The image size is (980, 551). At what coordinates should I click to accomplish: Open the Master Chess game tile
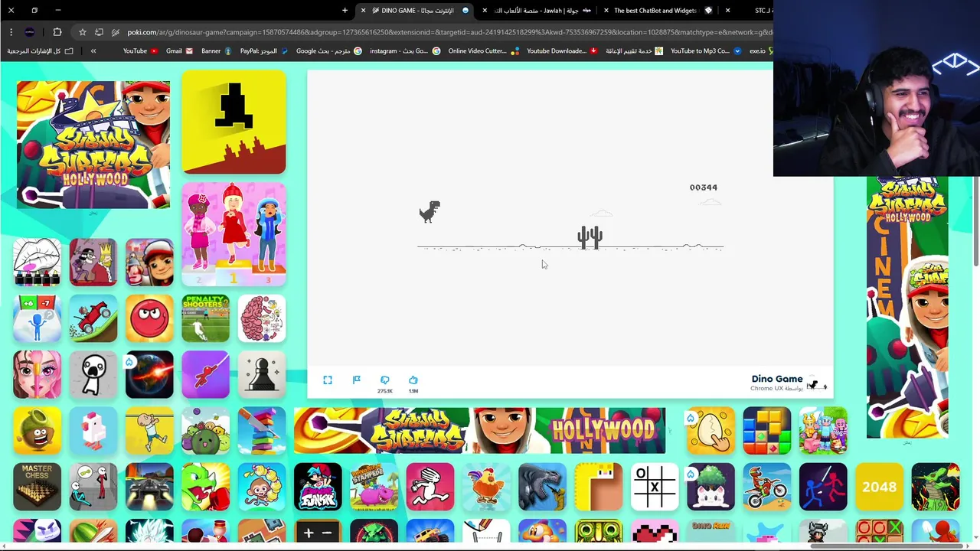[37, 487]
